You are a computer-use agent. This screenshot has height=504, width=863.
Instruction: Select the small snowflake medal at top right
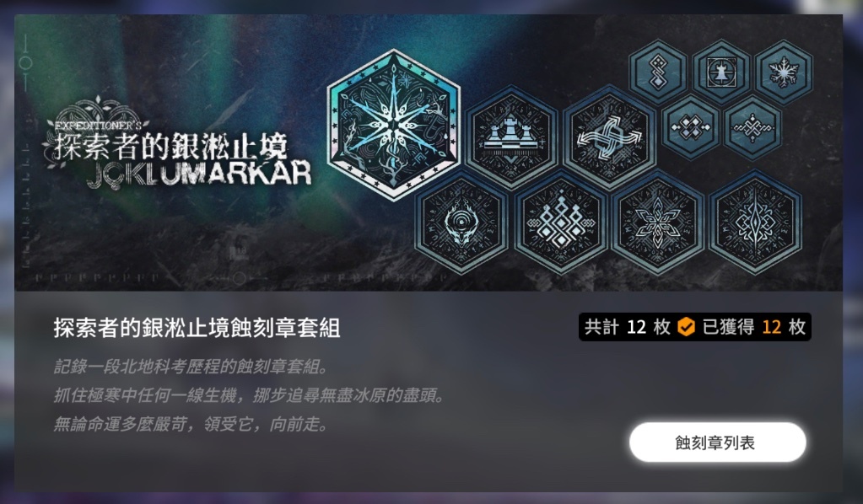tap(784, 72)
